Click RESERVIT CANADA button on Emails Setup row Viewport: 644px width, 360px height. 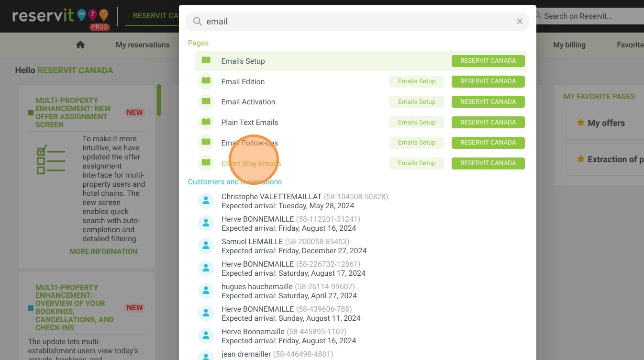488,61
